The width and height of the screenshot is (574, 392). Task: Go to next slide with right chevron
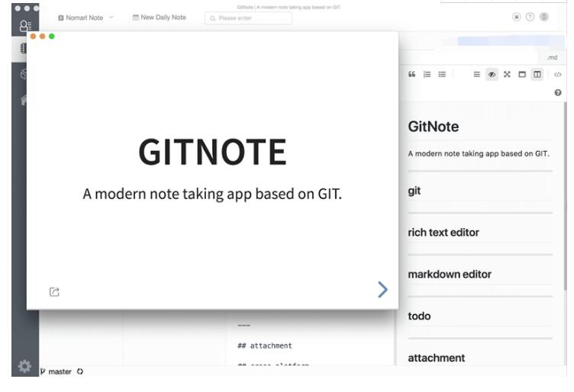tap(382, 290)
